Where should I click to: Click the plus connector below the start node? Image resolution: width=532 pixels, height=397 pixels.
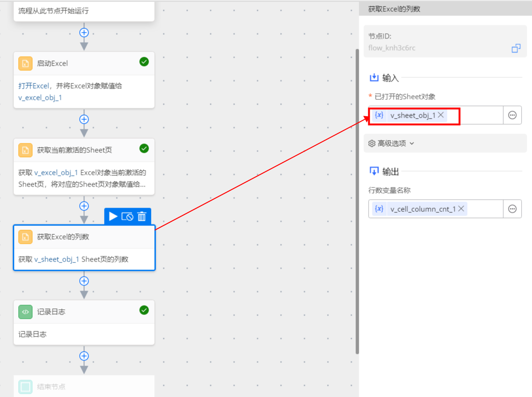pyautogui.click(x=84, y=32)
